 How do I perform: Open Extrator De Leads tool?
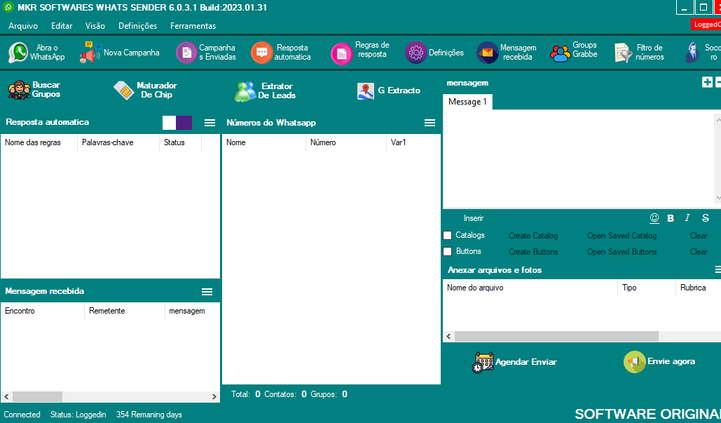[x=265, y=91]
